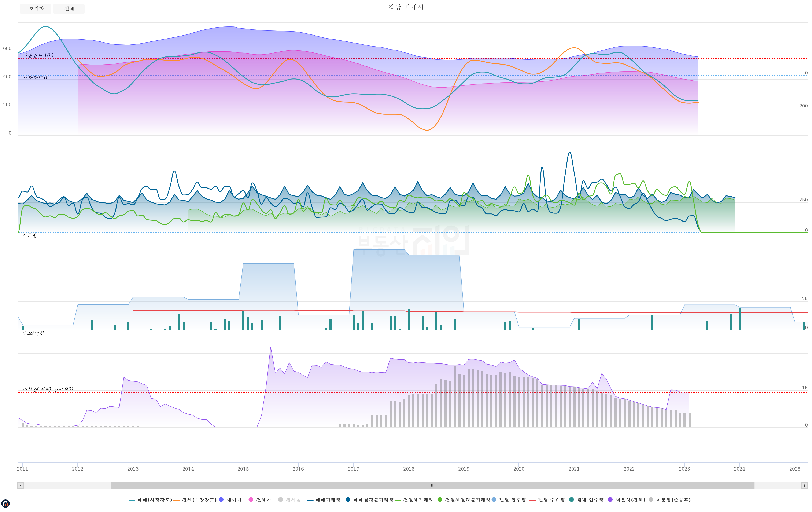
Task: Click the 2025 x-axis label
Action: pos(795,469)
